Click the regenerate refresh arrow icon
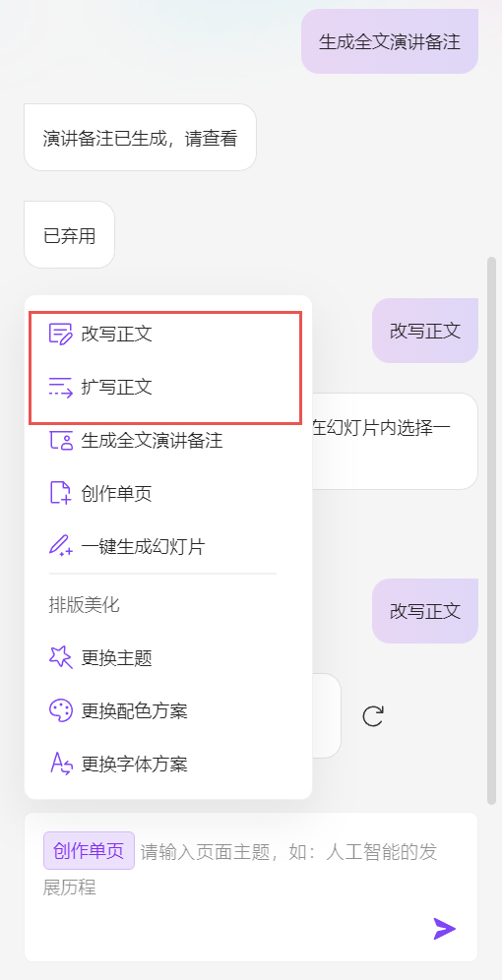The image size is (502, 980). (373, 716)
